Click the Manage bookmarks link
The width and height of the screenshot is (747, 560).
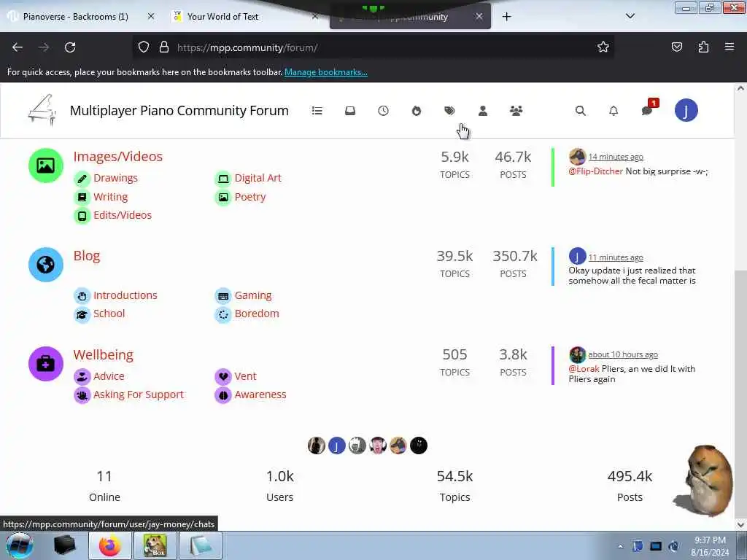[x=326, y=72]
